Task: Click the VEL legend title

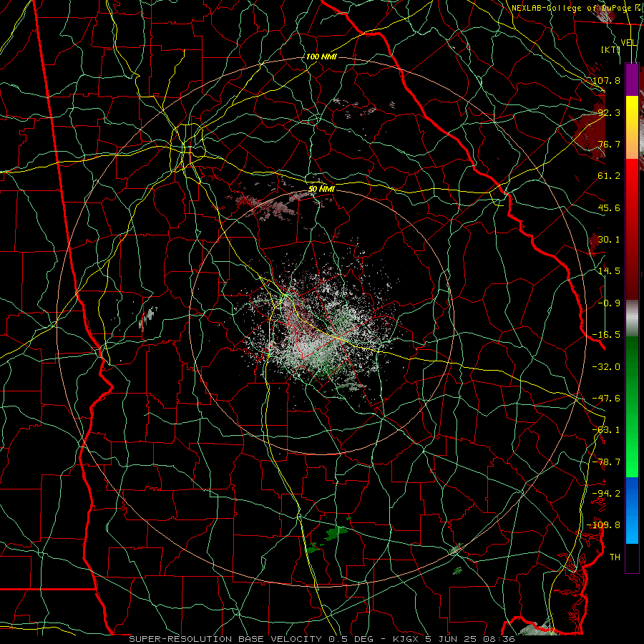Action: click(629, 42)
